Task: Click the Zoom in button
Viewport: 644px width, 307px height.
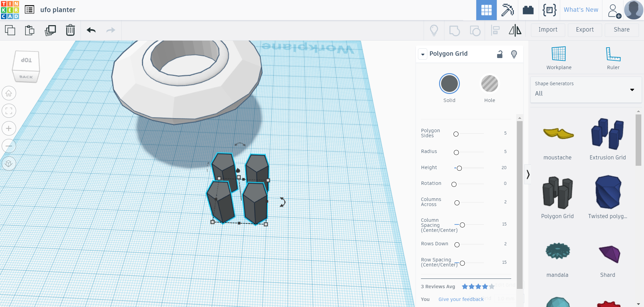Action: (9, 128)
